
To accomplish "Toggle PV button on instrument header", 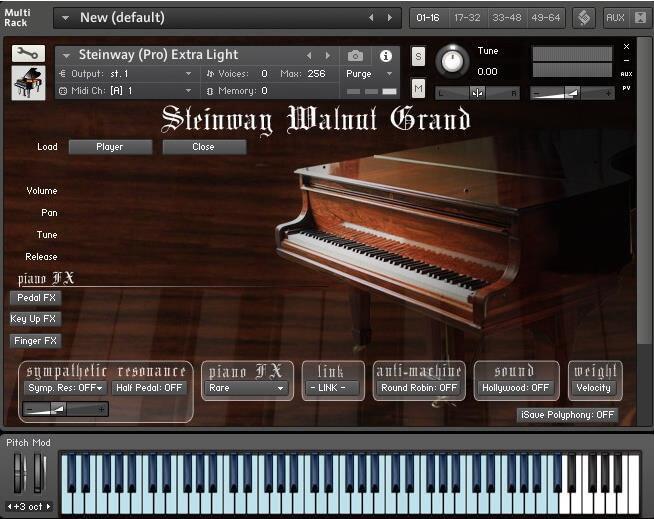I will (626, 88).
